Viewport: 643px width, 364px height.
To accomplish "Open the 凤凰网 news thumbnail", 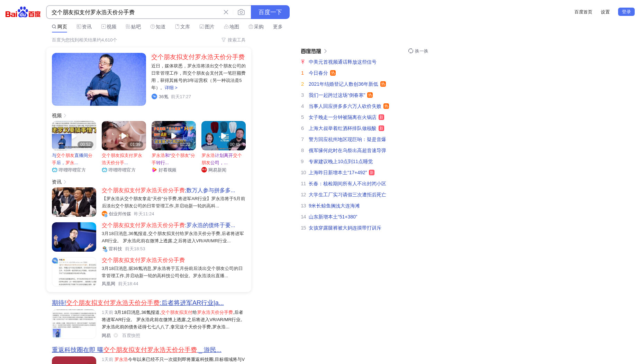I will [x=74, y=272].
